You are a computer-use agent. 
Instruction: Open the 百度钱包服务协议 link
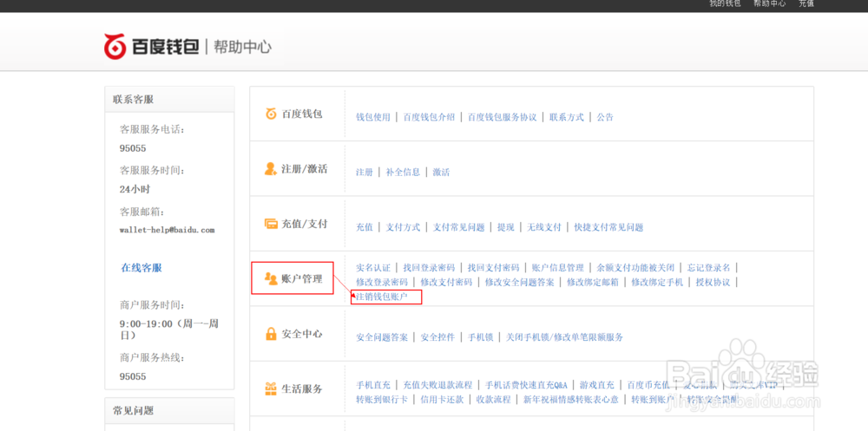[x=502, y=117]
